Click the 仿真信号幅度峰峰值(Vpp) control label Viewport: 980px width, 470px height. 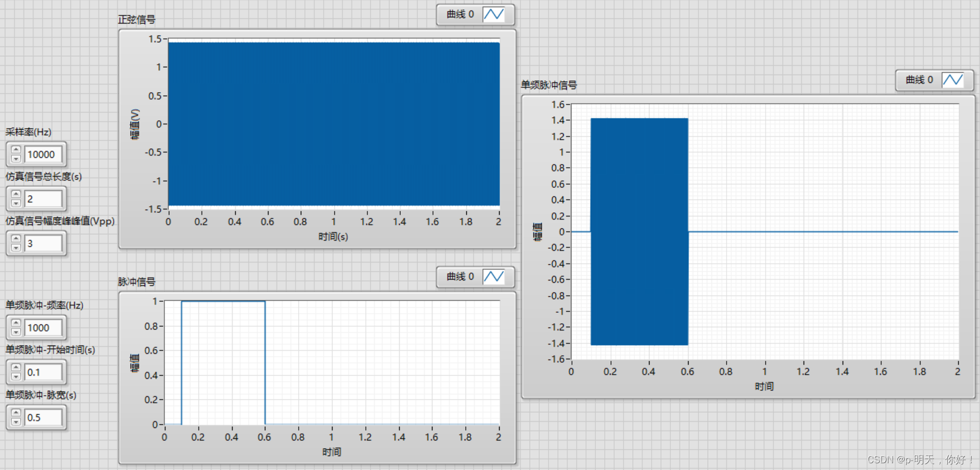pos(60,221)
